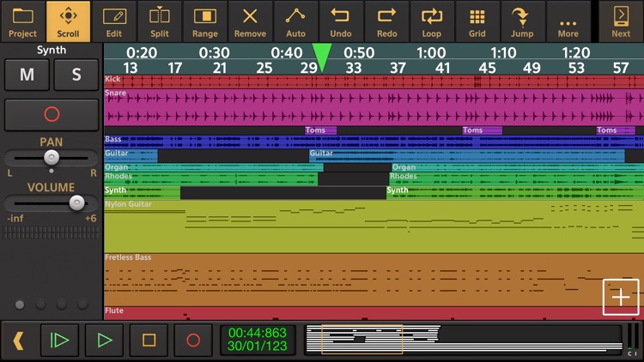The height and width of the screenshot is (362, 644).
Task: Click the output level meter
Action: [632, 336]
